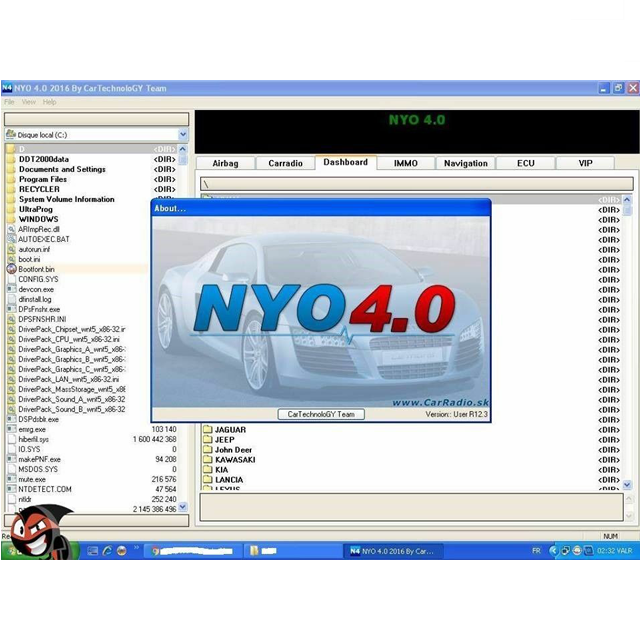Select the RECYCLER folder
The image size is (640, 640).
(39, 189)
